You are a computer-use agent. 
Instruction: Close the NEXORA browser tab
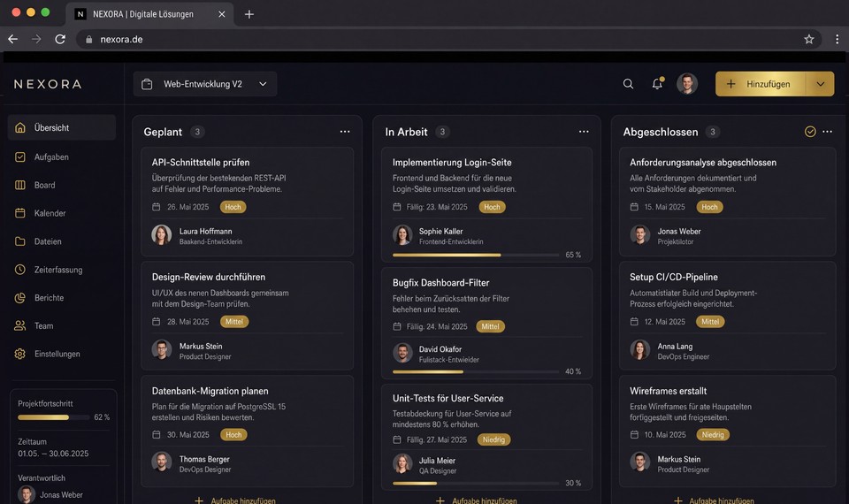point(221,14)
